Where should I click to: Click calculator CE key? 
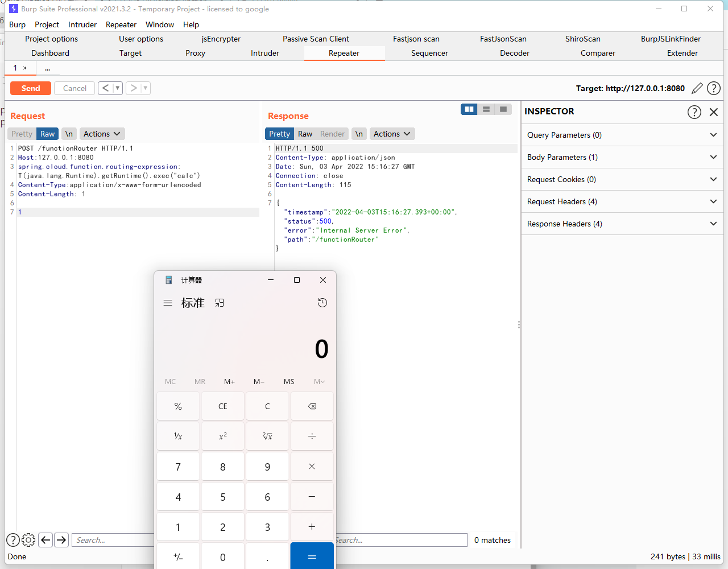click(223, 406)
